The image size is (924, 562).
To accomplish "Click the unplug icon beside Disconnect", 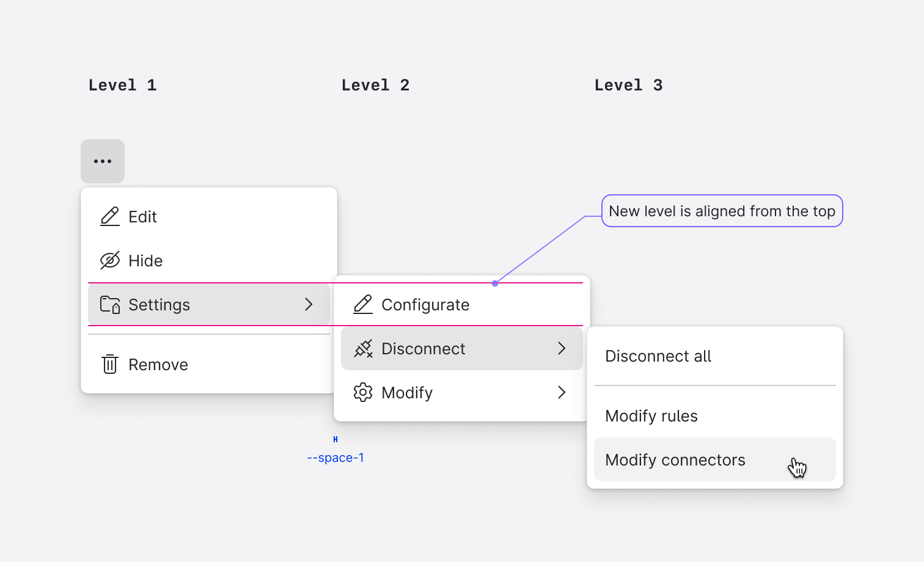I will click(363, 349).
